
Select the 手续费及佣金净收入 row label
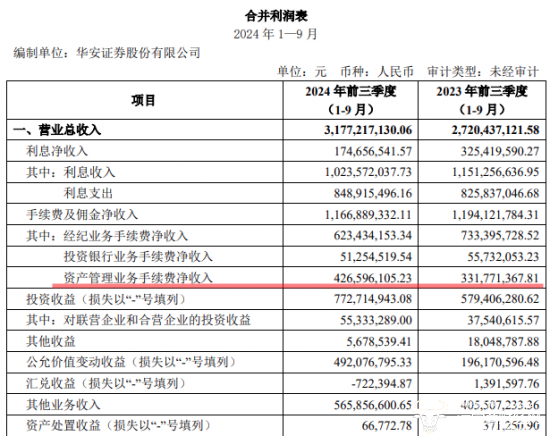pyautogui.click(x=82, y=214)
